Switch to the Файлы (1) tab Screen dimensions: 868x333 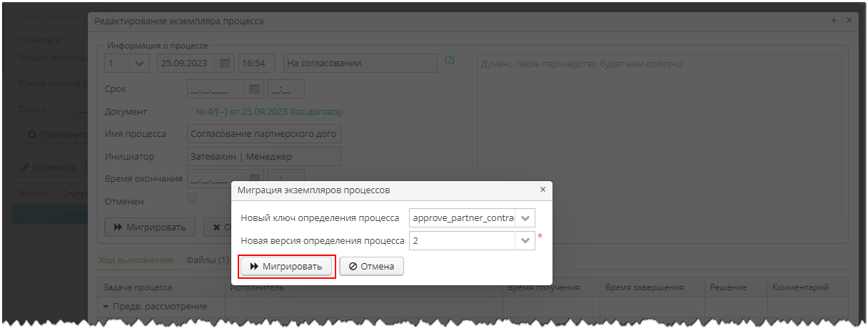[207, 260]
